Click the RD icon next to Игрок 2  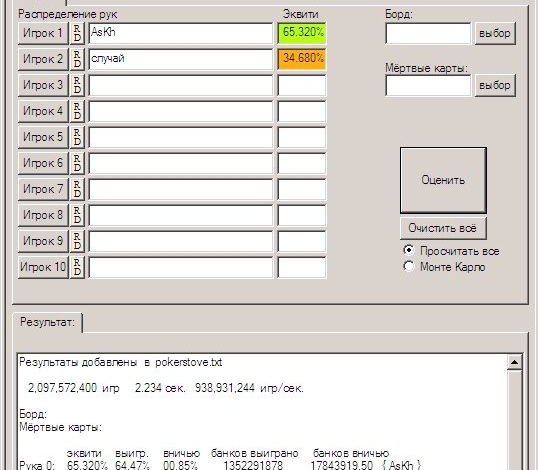(77, 59)
